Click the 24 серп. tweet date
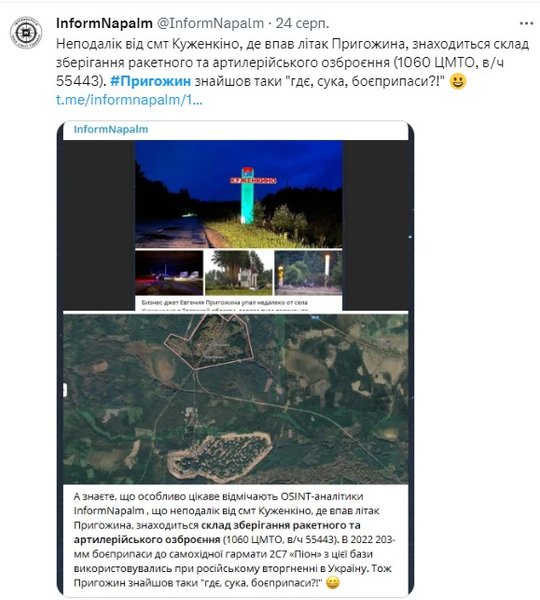The height and width of the screenshot is (600, 540). coord(302,23)
